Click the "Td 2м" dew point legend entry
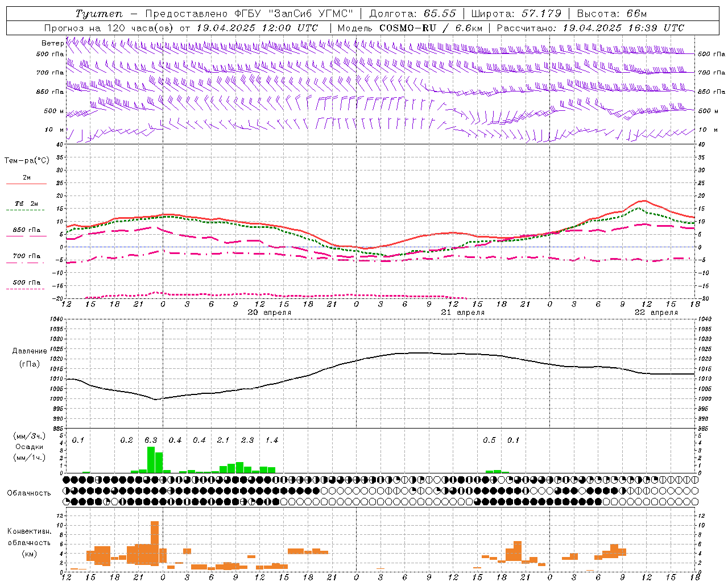 pyautogui.click(x=27, y=203)
